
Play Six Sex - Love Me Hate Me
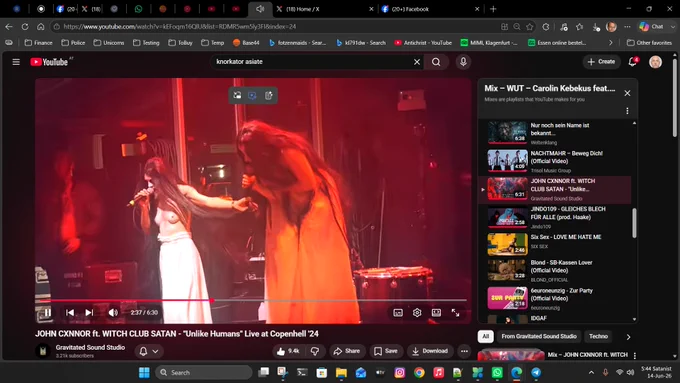pyautogui.click(x=555, y=245)
